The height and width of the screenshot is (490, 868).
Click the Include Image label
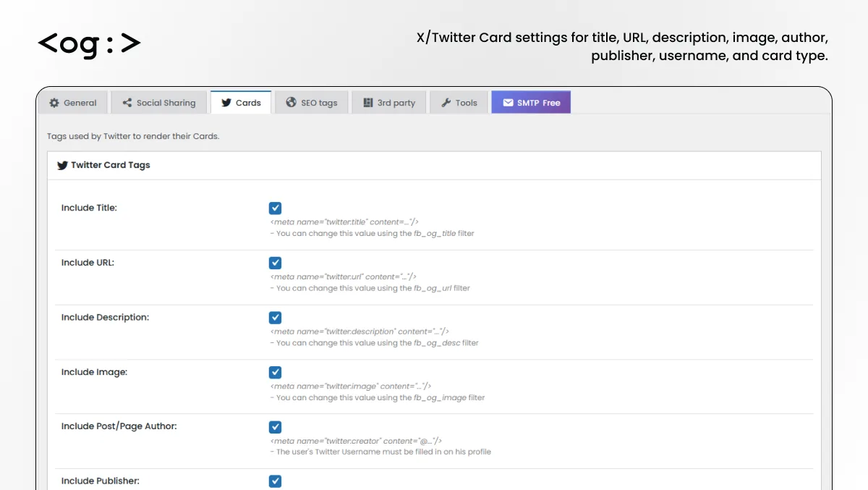pyautogui.click(x=94, y=372)
